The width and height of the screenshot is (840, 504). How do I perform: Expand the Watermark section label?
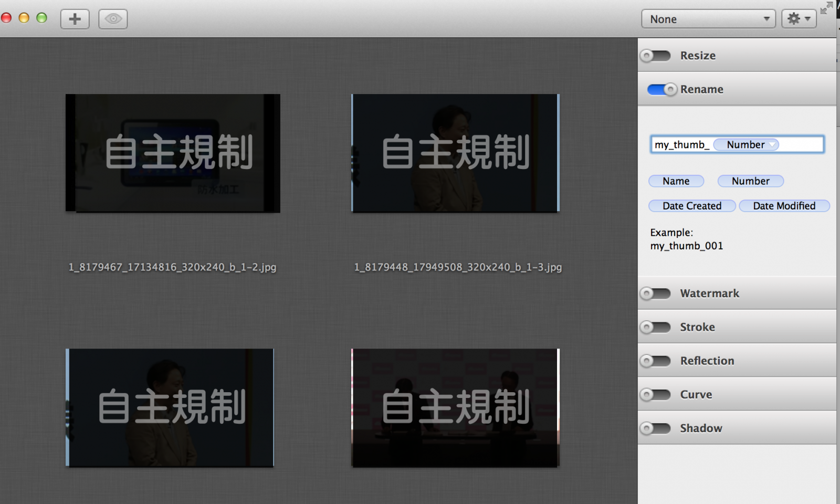tap(709, 293)
